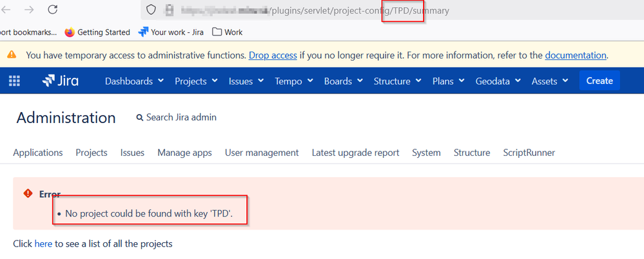Image resolution: width=644 pixels, height=259 pixels.
Task: Expand the Projects dropdown in navbar
Action: 196,81
